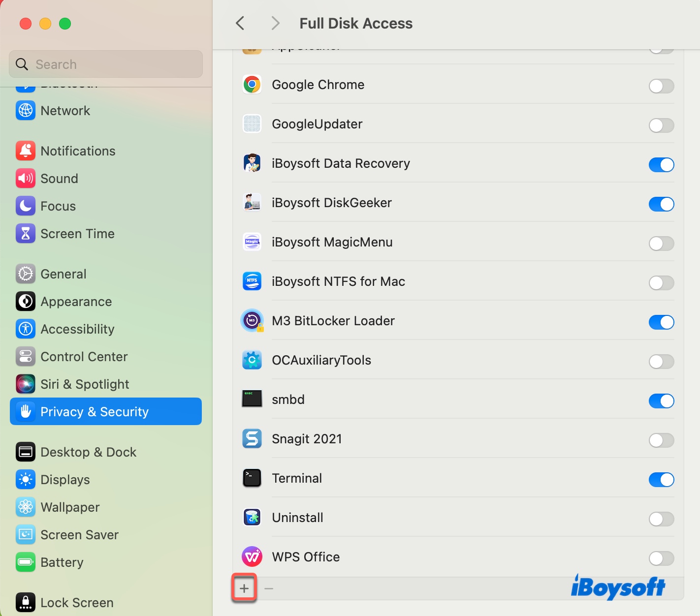Click the iBoysoft Data Recovery icon
700x616 pixels.
coord(252,163)
